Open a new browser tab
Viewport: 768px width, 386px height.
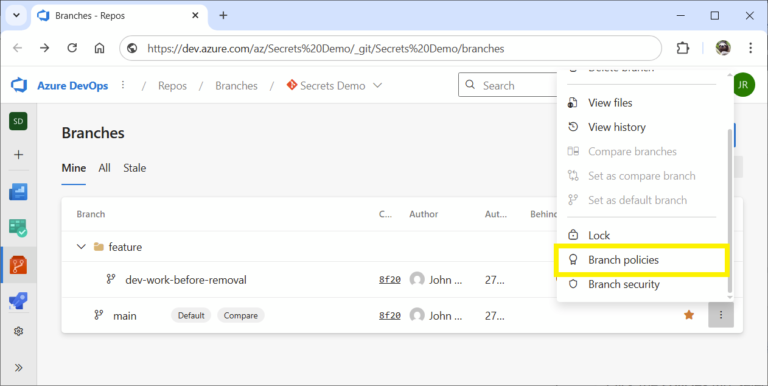click(223, 15)
